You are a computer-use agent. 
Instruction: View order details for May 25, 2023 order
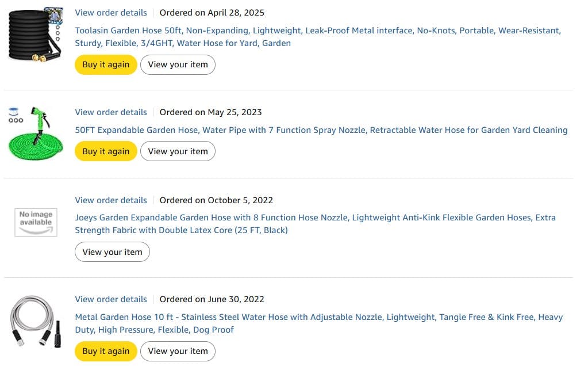(111, 112)
